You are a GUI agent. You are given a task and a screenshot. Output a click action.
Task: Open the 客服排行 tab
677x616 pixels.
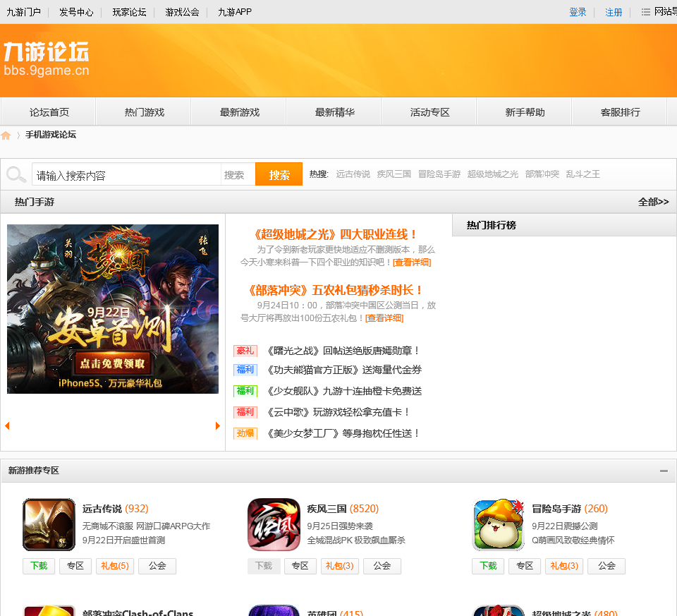pyautogui.click(x=620, y=112)
